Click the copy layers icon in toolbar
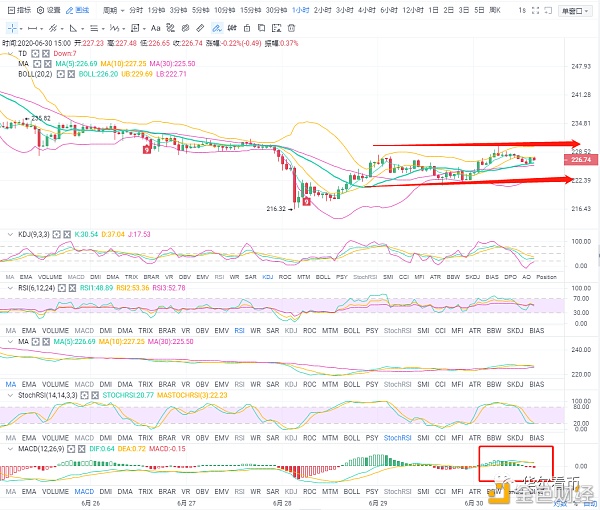 (x=261, y=28)
